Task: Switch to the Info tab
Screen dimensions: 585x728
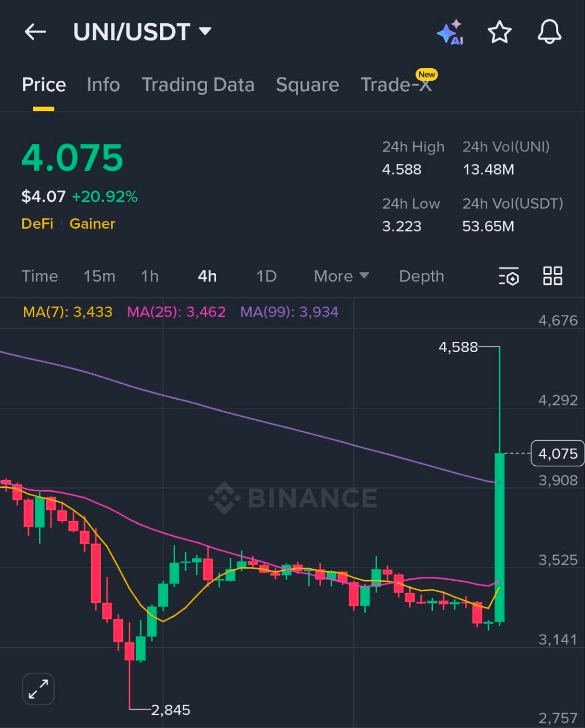Action: pos(103,85)
